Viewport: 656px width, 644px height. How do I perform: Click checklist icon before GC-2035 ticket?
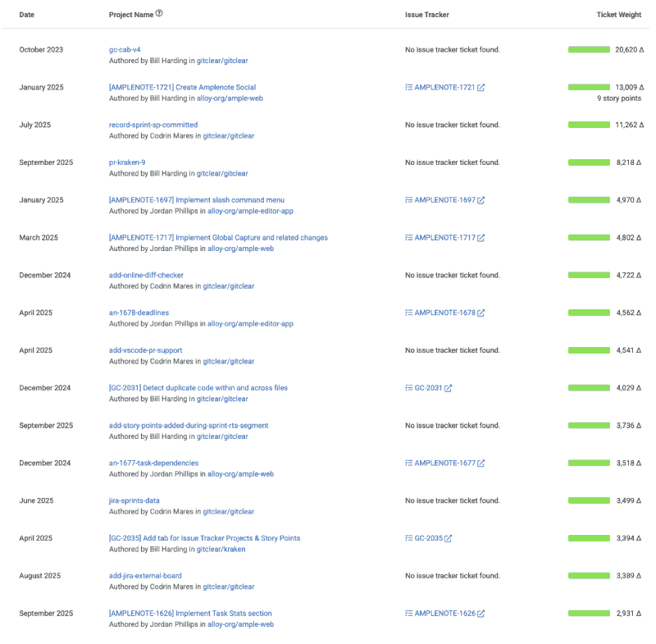click(408, 538)
